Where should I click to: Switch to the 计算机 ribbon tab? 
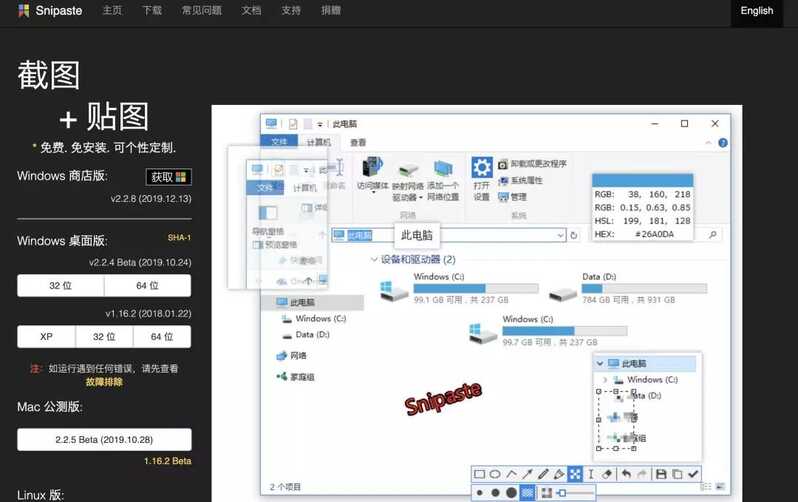pyautogui.click(x=318, y=143)
